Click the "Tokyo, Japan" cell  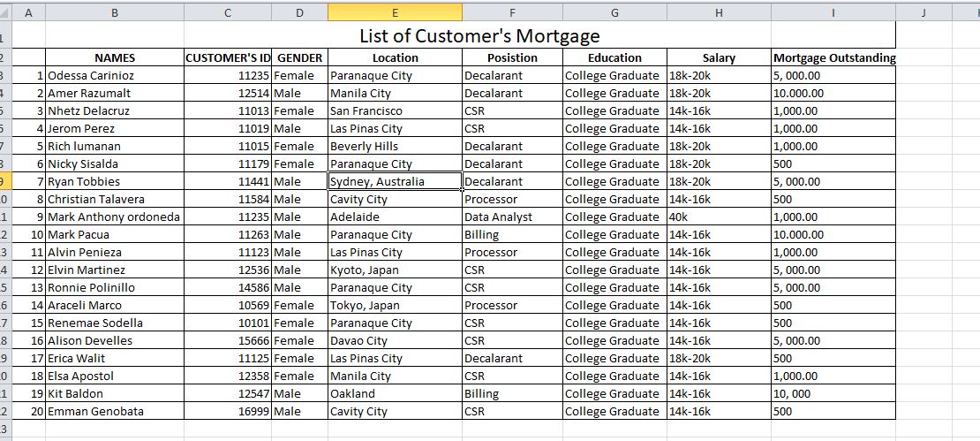(394, 305)
